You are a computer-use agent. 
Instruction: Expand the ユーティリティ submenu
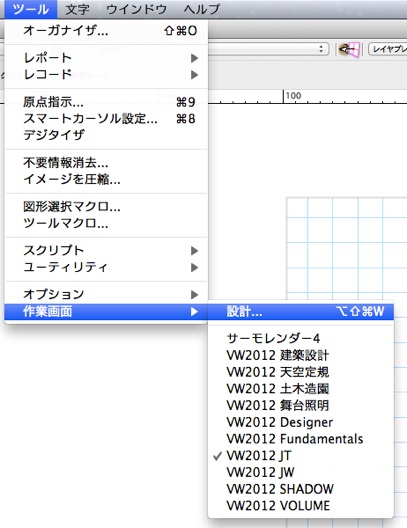[106, 267]
